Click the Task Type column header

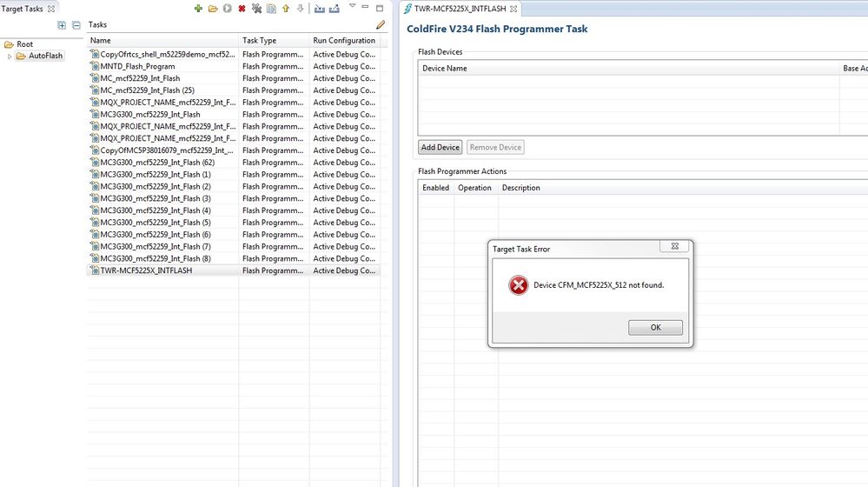[259, 41]
